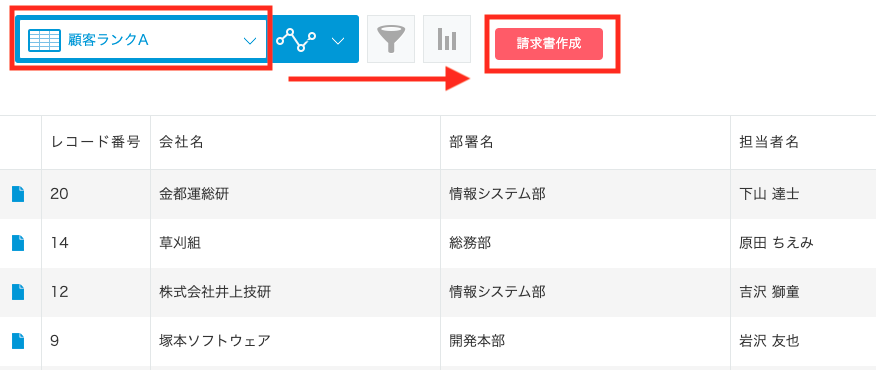Open the 顧客ランクA view dropdown
Viewport: 876px width, 370px height.
[x=142, y=40]
